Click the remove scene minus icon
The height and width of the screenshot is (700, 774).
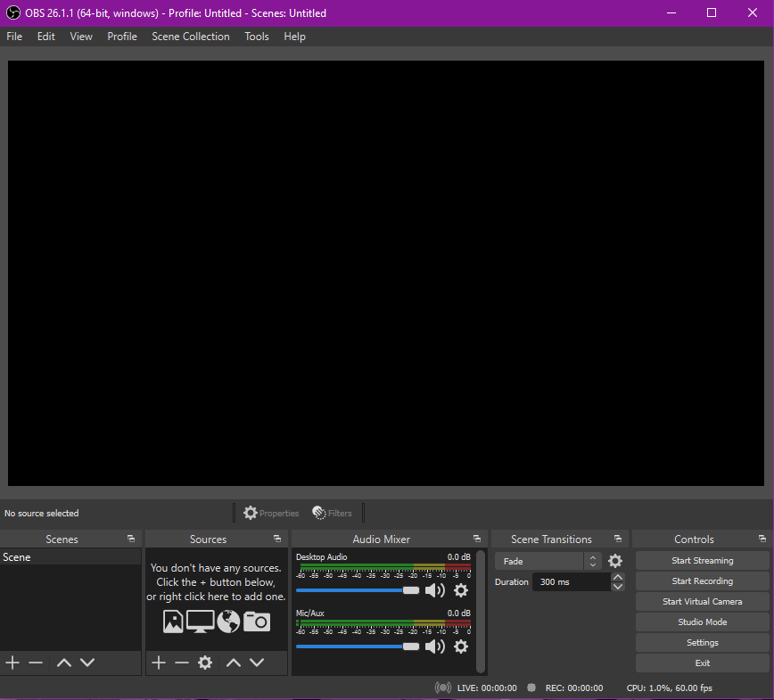(36, 663)
